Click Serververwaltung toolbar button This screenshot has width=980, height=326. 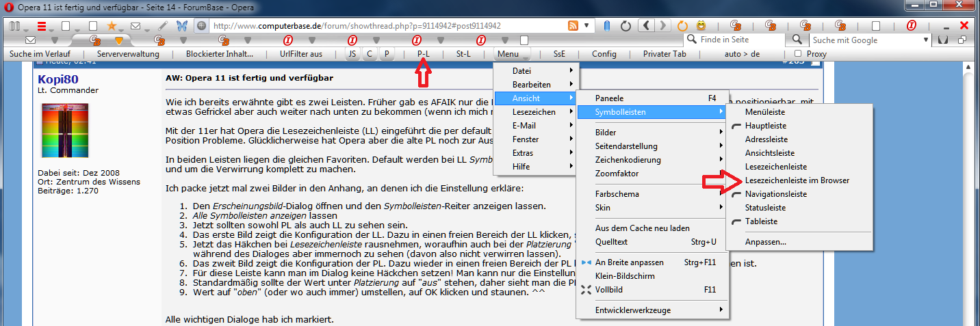coord(128,53)
